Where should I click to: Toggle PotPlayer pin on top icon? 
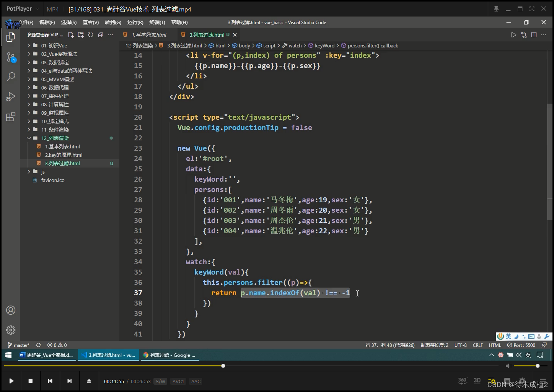[x=496, y=9]
